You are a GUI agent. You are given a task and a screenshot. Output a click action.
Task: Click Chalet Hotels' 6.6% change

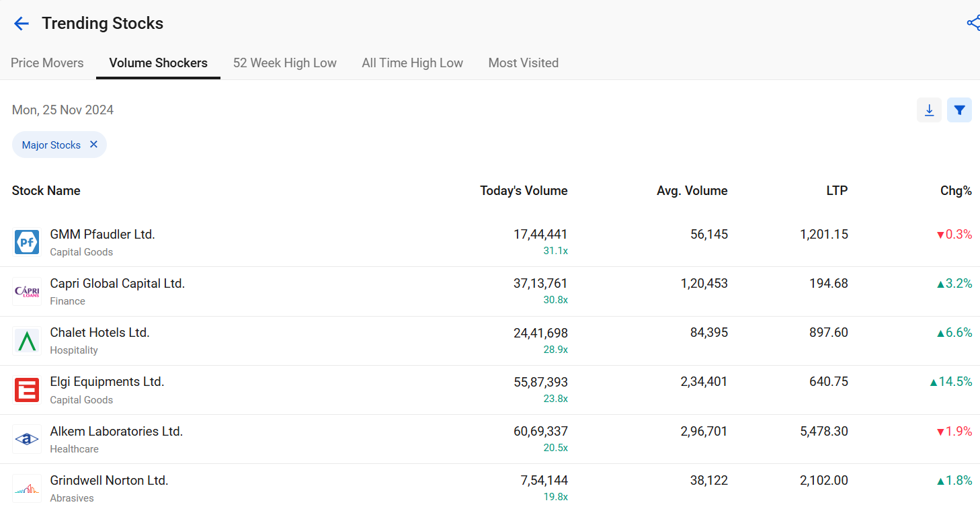tap(954, 332)
